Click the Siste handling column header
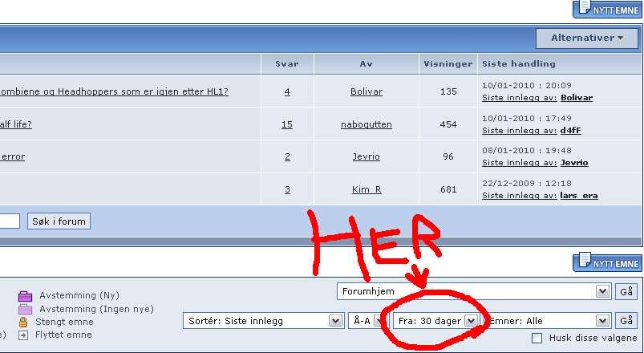This screenshot has width=644, height=353. click(x=519, y=63)
